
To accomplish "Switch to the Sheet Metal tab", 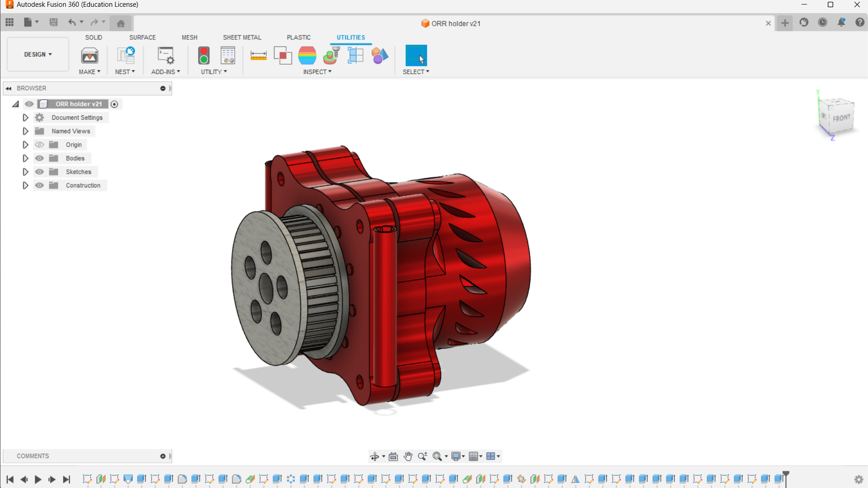I will coord(242,38).
